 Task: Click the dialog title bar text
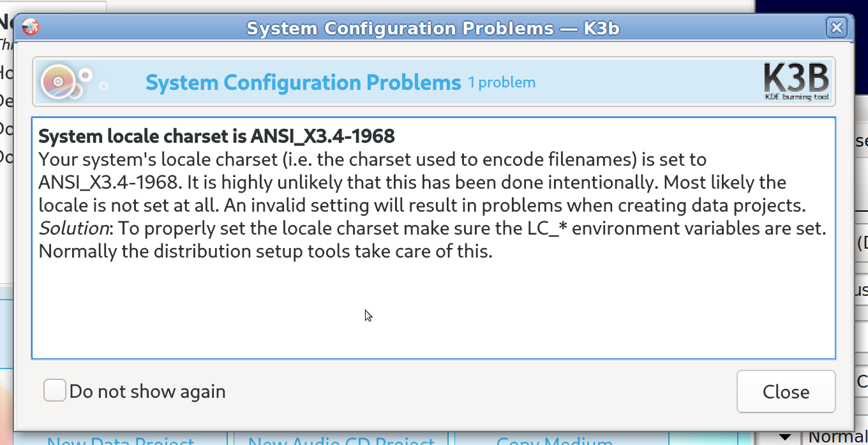coord(433,29)
